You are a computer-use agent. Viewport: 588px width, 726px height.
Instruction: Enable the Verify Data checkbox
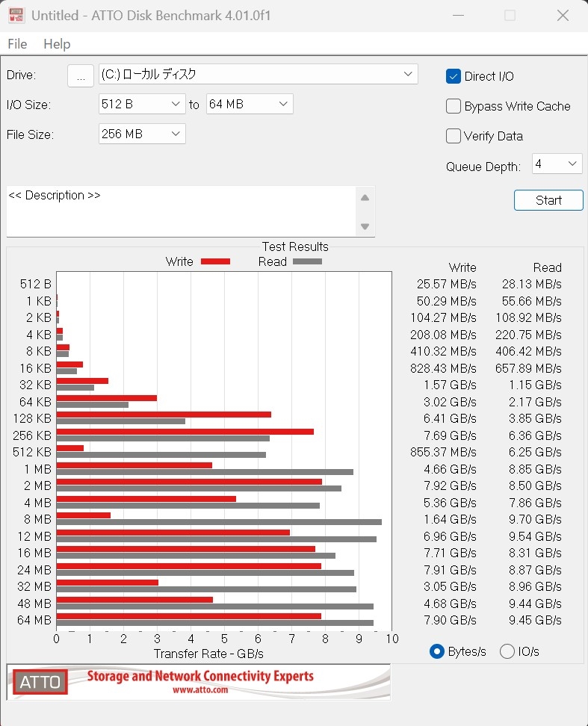pyautogui.click(x=454, y=136)
